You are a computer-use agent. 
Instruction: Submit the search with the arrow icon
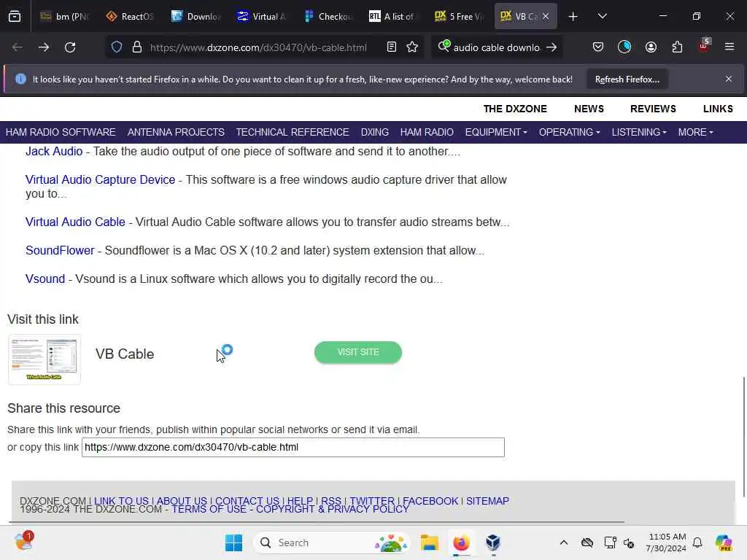(551, 47)
